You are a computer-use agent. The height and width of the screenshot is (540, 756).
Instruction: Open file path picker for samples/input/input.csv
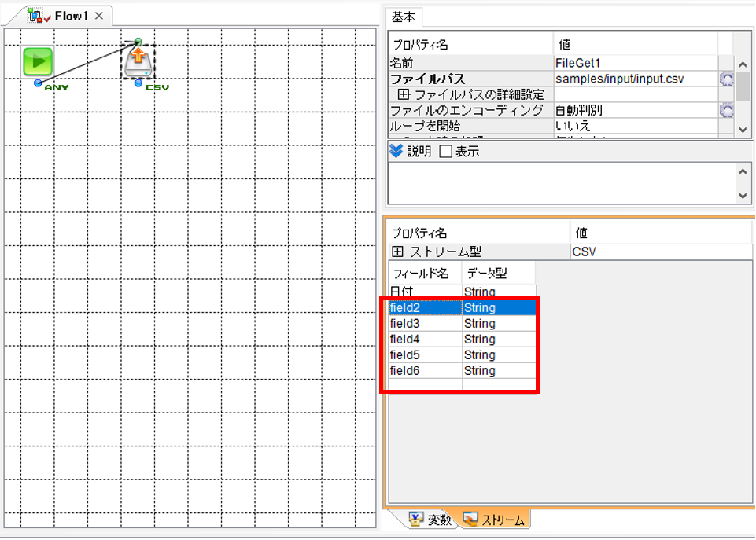pyautogui.click(x=726, y=79)
